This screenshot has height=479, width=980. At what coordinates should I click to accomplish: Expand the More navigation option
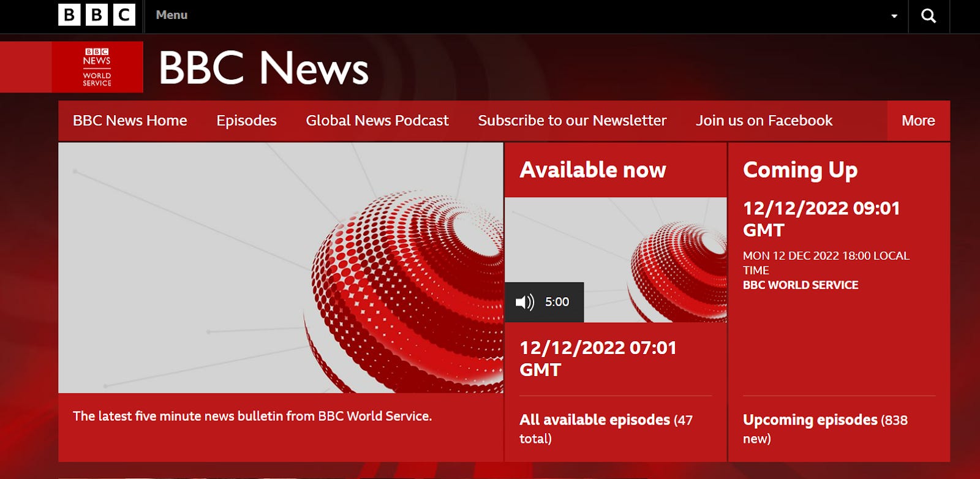[x=918, y=121]
